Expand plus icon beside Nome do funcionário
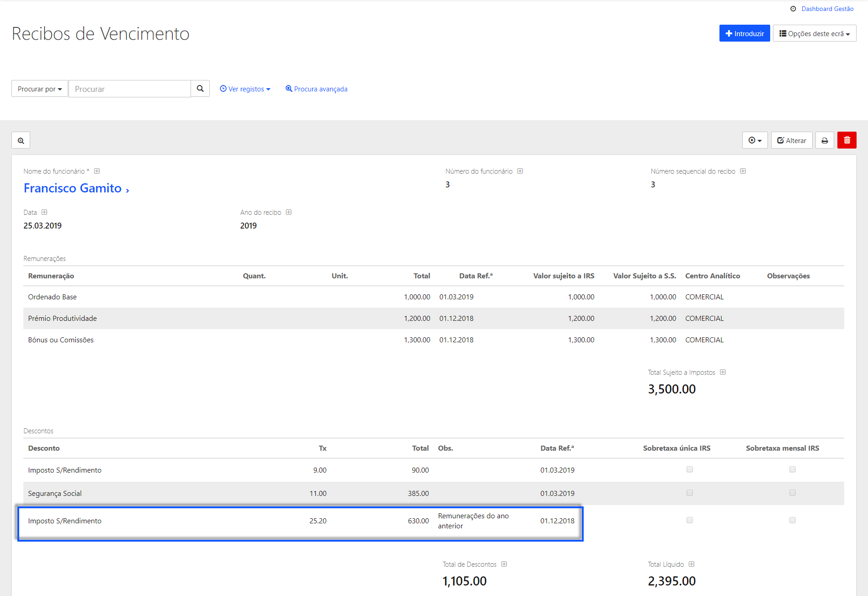Screen dimensions: 868x596 coord(97,171)
